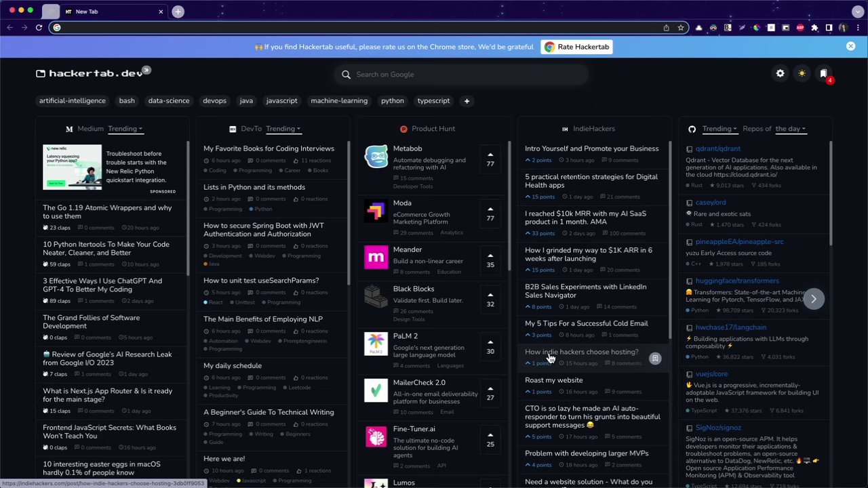The height and width of the screenshot is (488, 868).
Task: Upvote MailerCheck 2.0 on Product Hunt
Action: [490, 393]
